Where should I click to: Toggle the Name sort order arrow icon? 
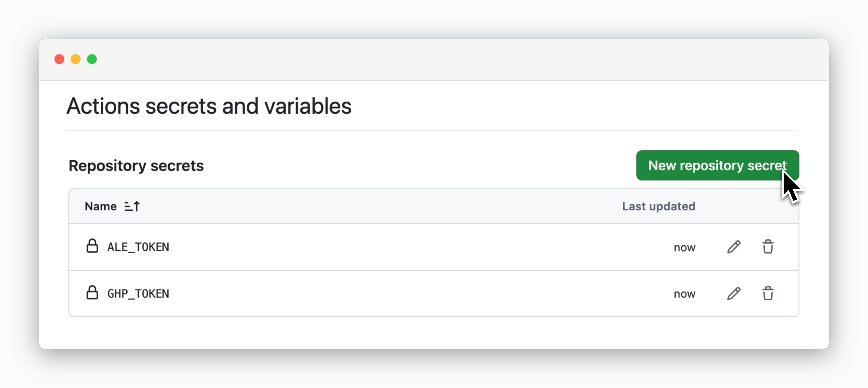132,206
